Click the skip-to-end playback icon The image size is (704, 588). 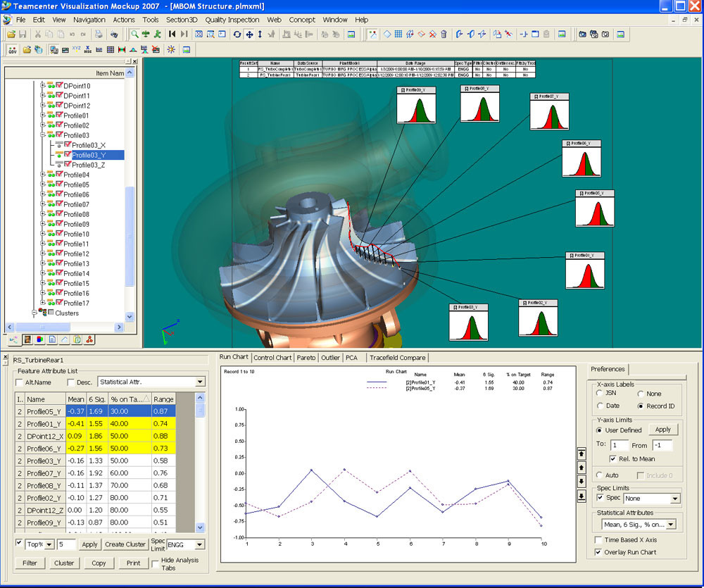(184, 34)
